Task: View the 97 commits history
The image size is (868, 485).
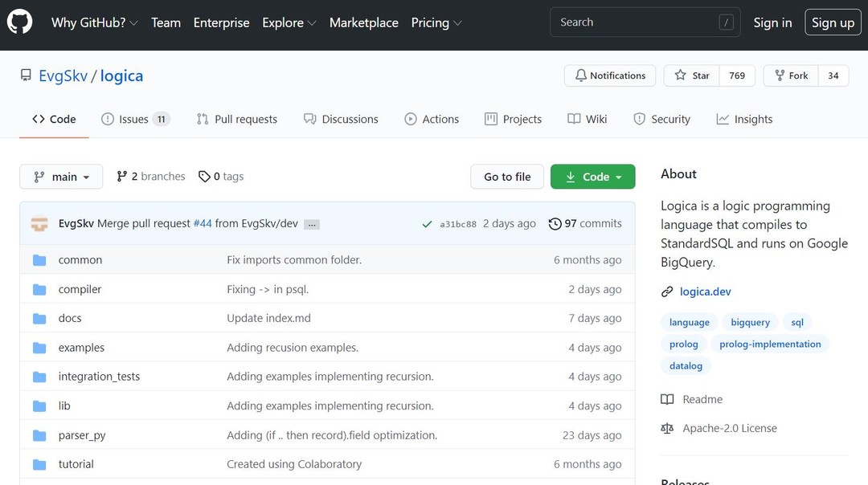Action: [585, 223]
